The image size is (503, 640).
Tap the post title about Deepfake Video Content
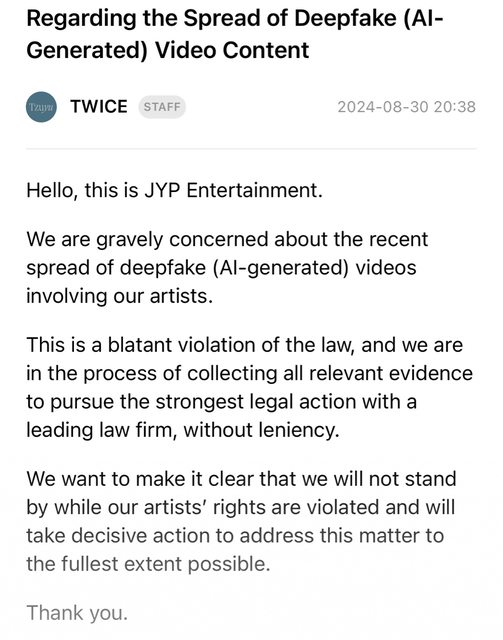(x=235, y=34)
